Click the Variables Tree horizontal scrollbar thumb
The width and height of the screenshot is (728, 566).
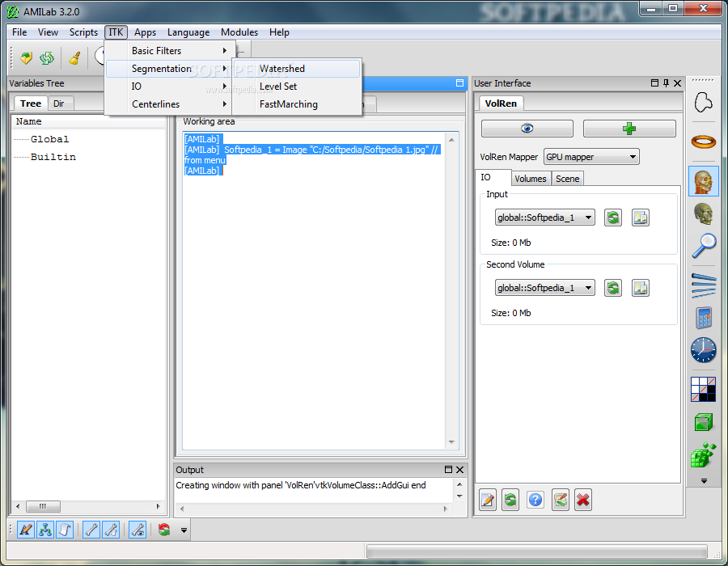click(43, 506)
